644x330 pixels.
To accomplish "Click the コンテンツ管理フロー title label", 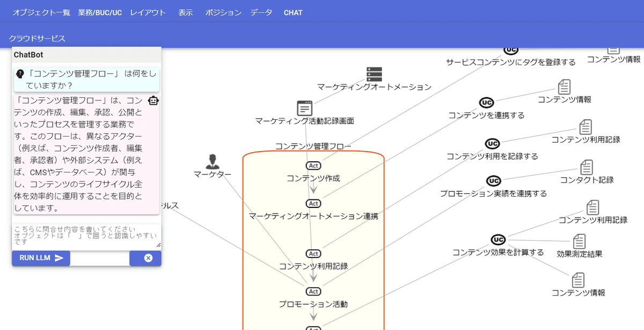I will [313, 146].
